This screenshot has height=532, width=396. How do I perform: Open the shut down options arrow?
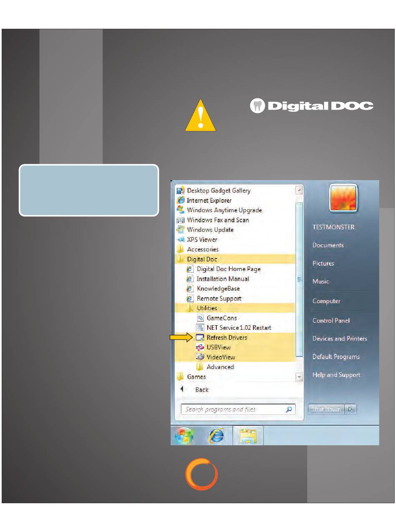tap(351, 409)
